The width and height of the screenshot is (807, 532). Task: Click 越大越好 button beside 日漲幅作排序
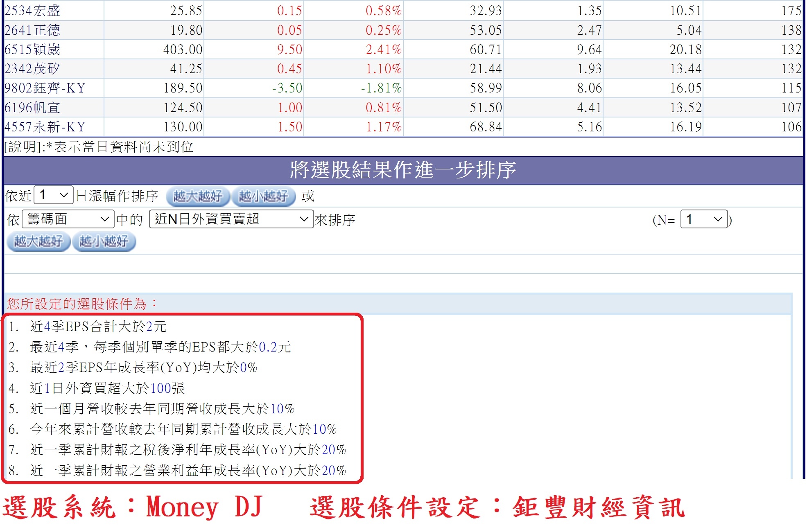point(197,196)
